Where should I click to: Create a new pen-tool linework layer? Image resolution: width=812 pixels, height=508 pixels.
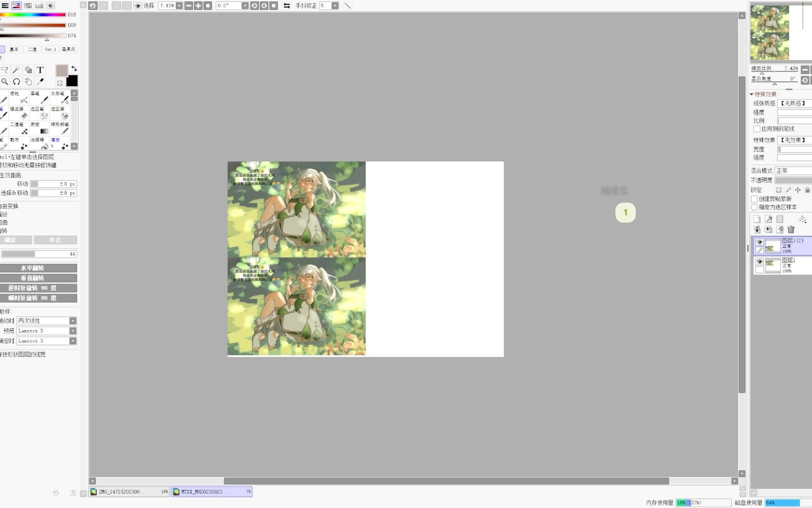coord(768,219)
